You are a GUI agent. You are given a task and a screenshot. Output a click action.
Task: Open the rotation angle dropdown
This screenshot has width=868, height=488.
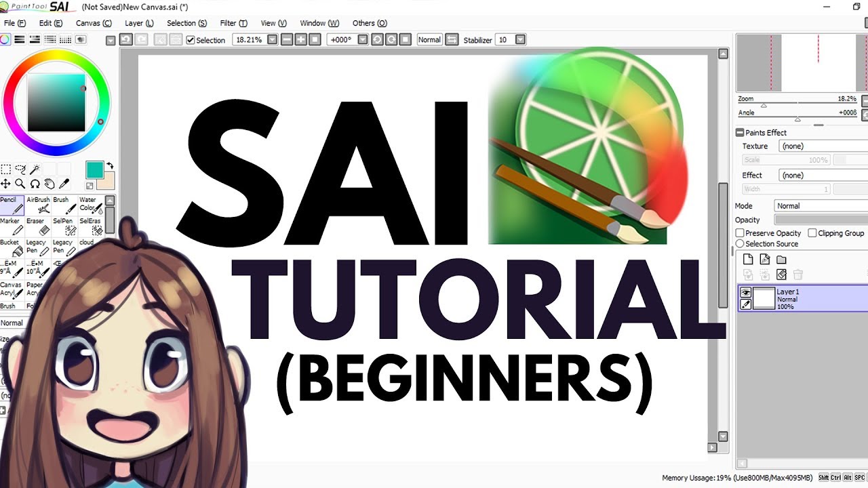[363, 40]
